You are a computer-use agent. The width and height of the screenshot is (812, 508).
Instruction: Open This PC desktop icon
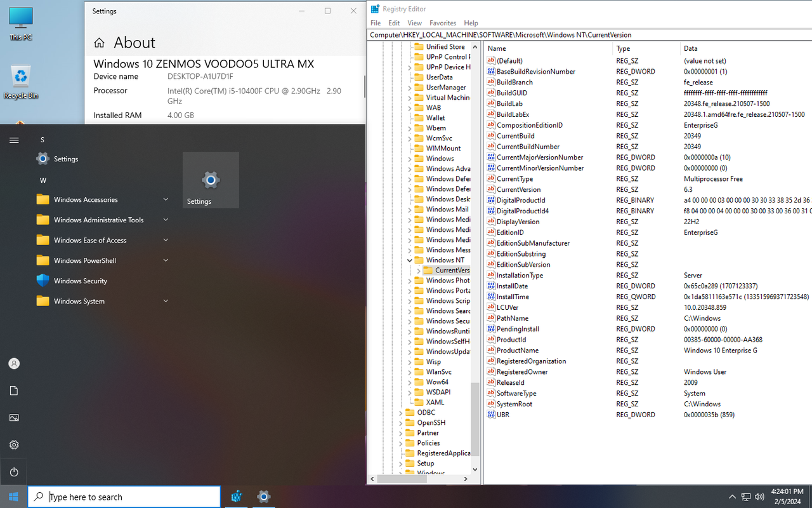point(20,24)
